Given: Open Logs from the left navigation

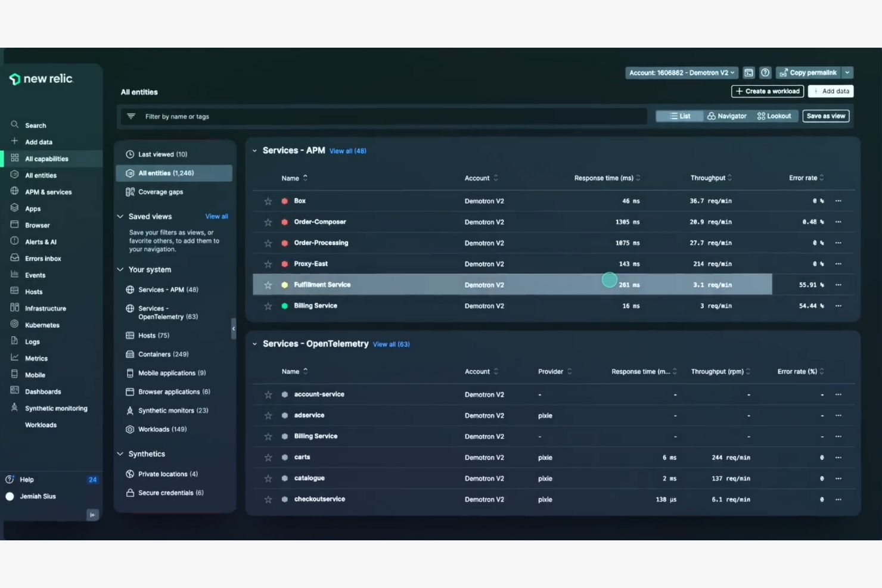Looking at the screenshot, I should coord(32,341).
